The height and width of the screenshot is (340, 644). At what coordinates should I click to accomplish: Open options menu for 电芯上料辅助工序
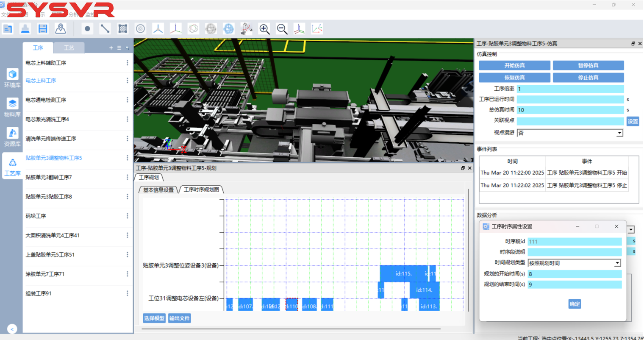(127, 63)
